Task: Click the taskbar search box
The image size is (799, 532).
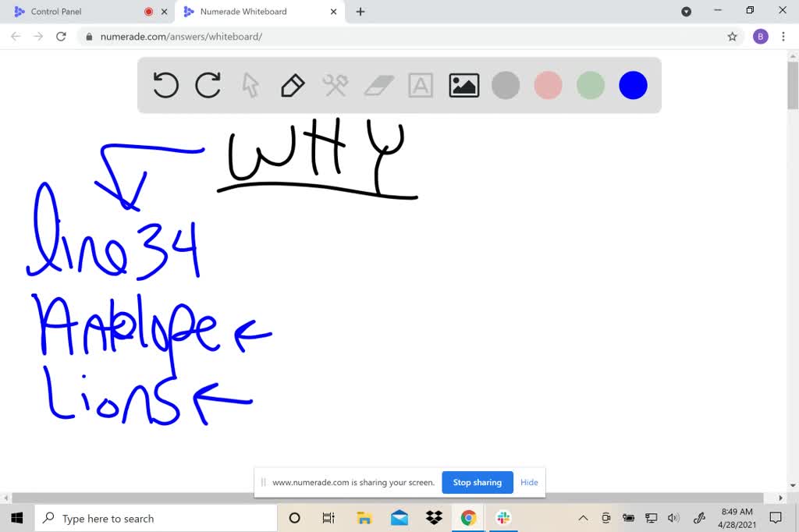Action: click(156, 518)
